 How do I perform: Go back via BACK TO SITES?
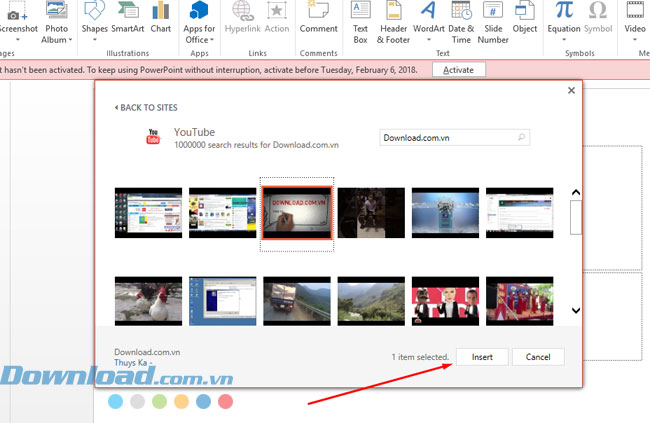coord(146,107)
